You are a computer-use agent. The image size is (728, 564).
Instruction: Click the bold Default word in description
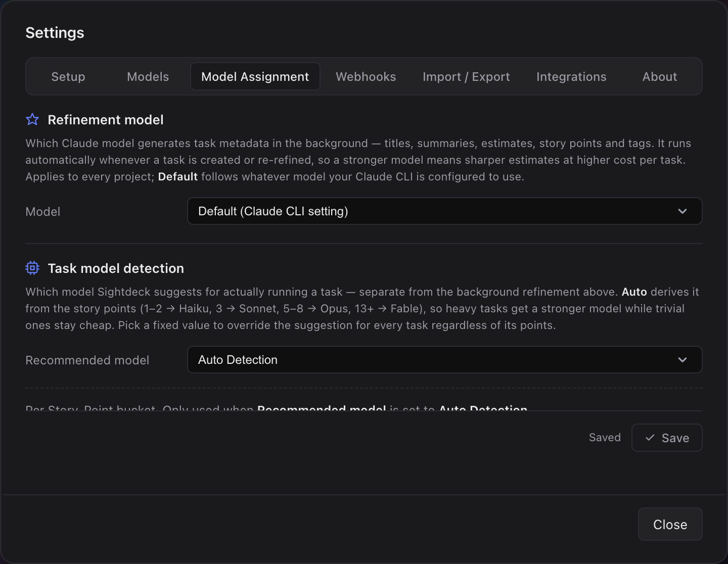[x=178, y=177]
